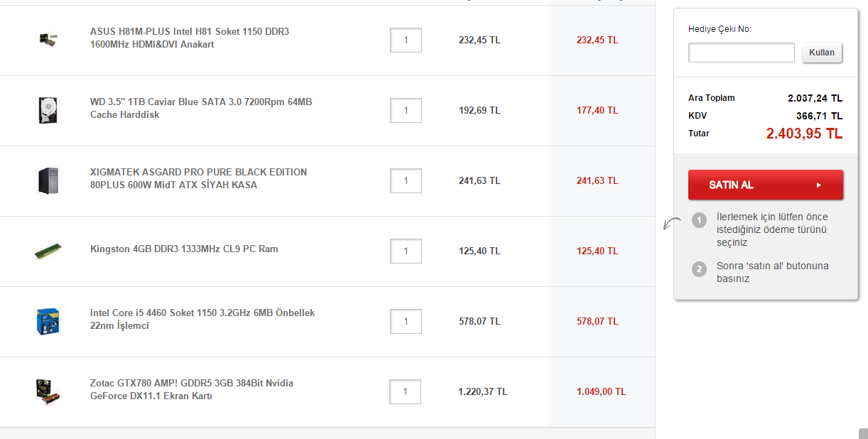Open the ASUS H81M-PLUS Anakart product link
Image resolution: width=868 pixels, height=439 pixels.
[x=190, y=38]
